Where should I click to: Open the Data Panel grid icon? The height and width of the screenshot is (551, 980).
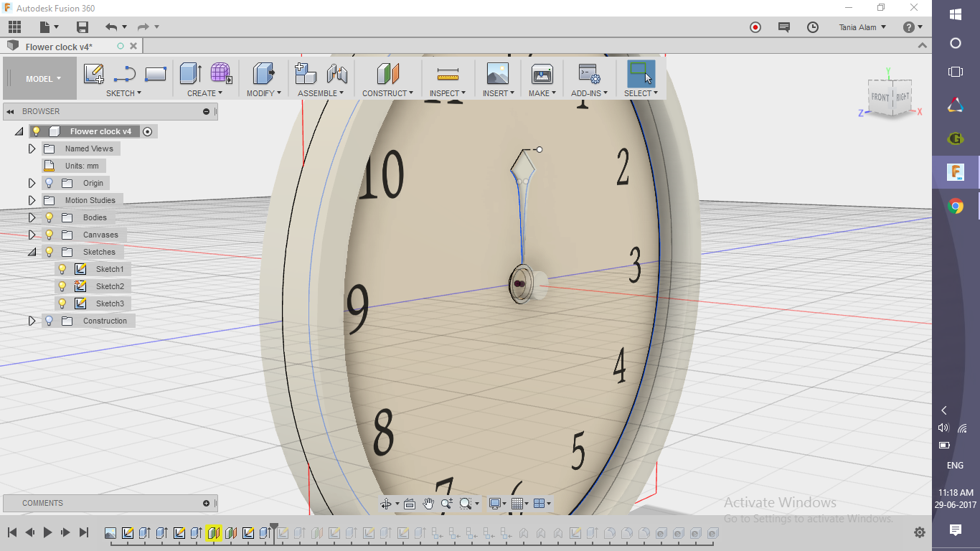pos(15,27)
